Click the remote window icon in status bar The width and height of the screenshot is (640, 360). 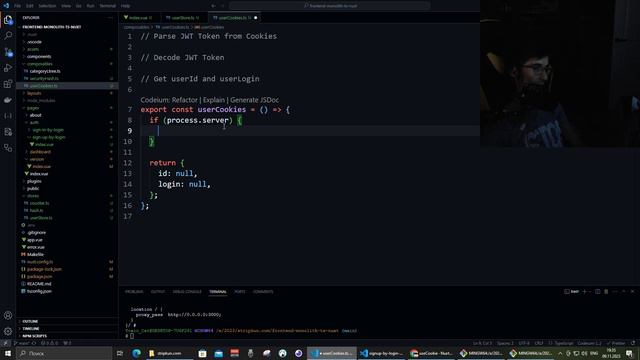coord(5,343)
